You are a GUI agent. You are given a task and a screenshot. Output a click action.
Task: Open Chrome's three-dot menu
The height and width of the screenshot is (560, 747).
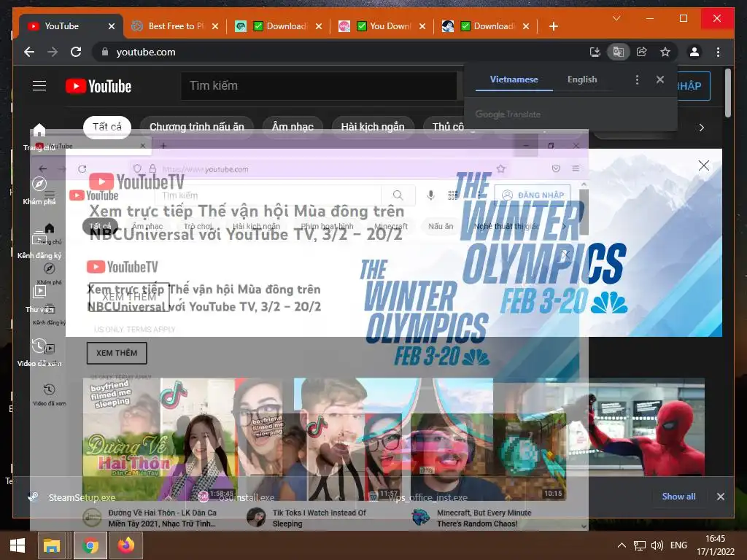718,52
